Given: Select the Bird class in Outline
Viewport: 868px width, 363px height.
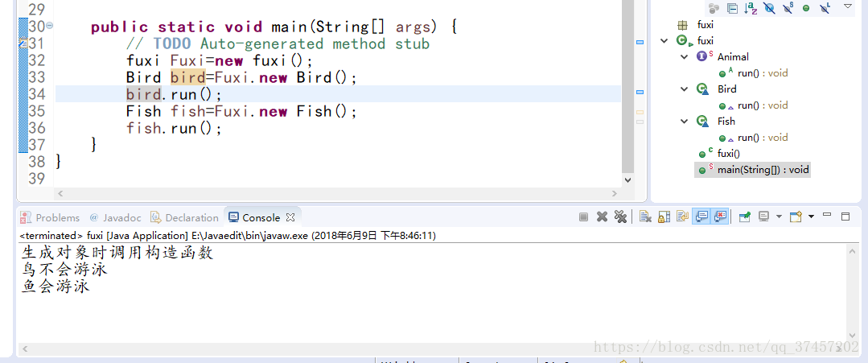Looking at the screenshot, I should (727, 89).
